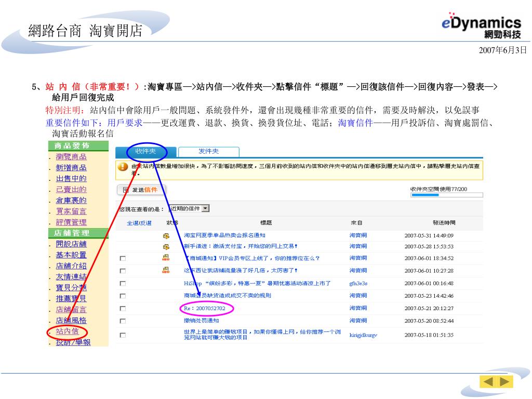Click NEW mail icon of 这东西让我店铺流量 message
The width and height of the screenshot is (532, 399).
[x=166, y=270]
